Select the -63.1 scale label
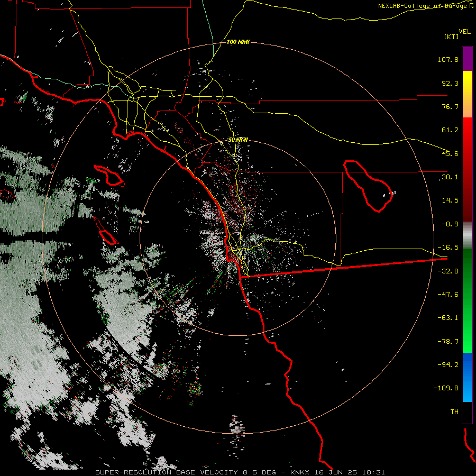Screen dimensions: 476x476 coord(448,318)
